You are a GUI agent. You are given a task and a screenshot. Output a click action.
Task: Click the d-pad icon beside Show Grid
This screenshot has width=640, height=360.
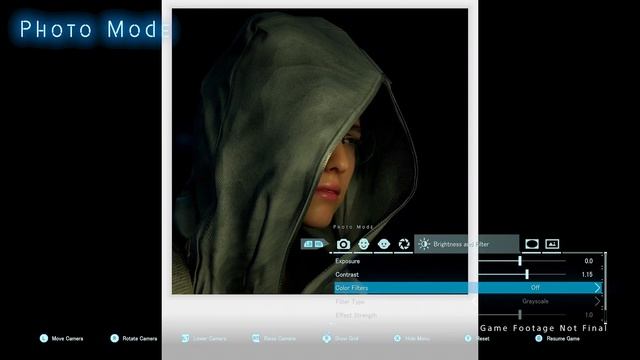pos(327,338)
